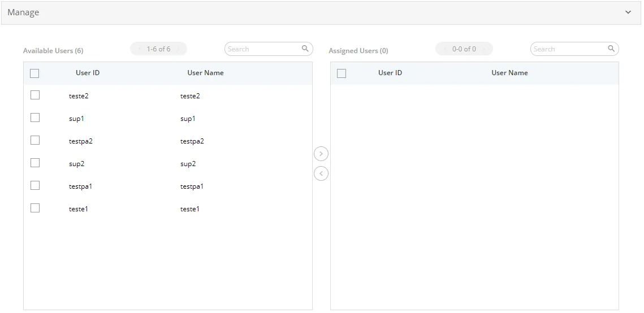Image resolution: width=644 pixels, height=313 pixels.
Task: Click teste1 in the User Name column
Action: click(190, 209)
